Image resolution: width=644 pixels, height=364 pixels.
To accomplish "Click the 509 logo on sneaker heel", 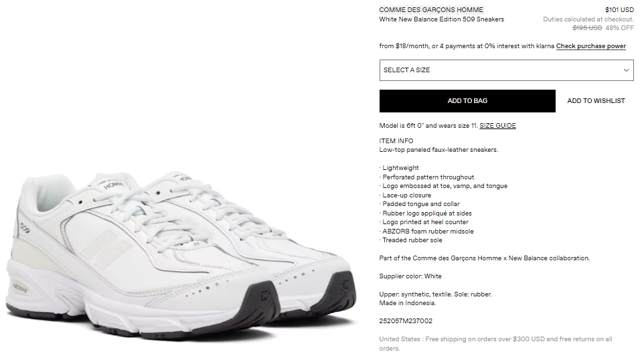I will tap(25, 227).
